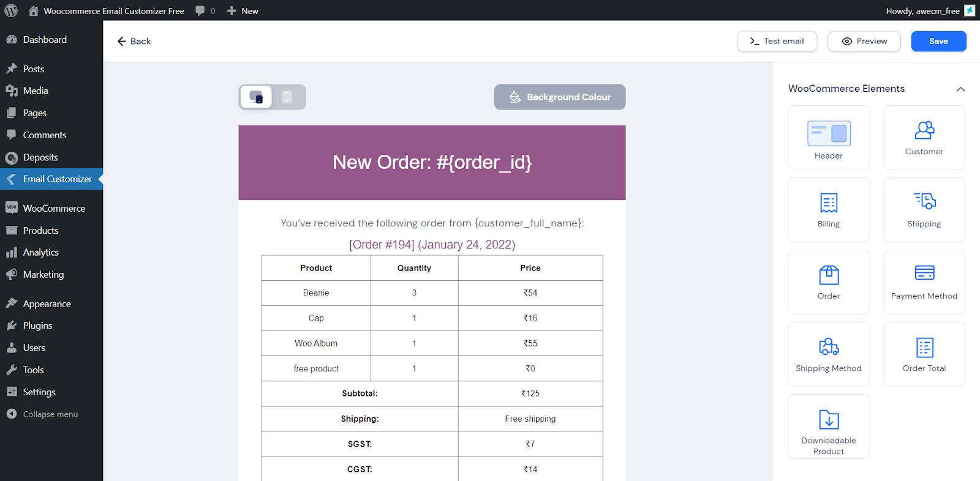Select the Billing element icon
Viewport: 980px width, 481px height.
pos(829,203)
